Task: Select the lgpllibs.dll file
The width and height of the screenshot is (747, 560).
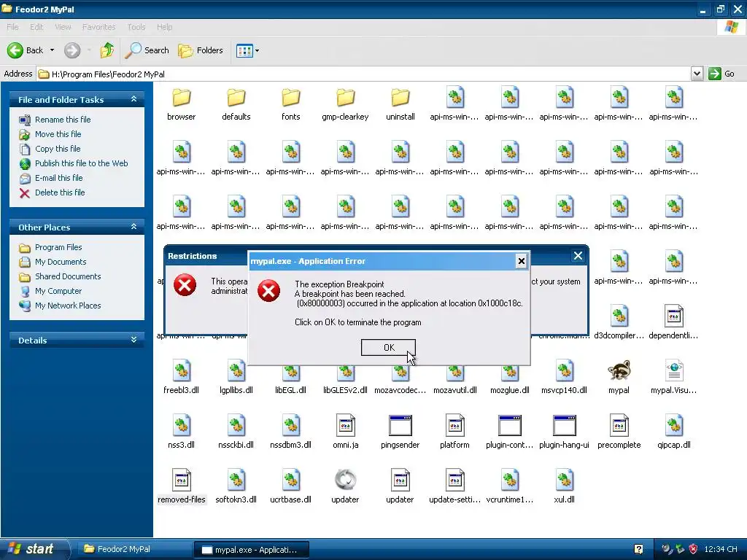Action: (236, 377)
